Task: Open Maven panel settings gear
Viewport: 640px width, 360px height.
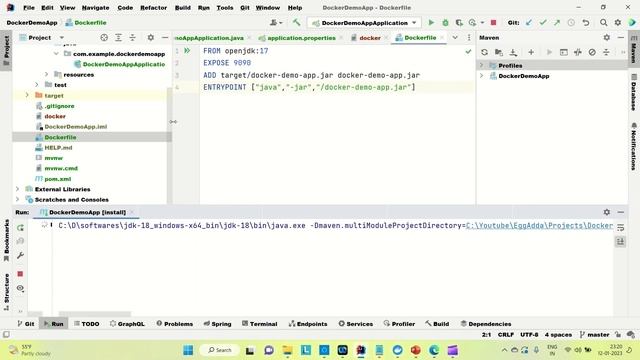Action: [x=607, y=38]
